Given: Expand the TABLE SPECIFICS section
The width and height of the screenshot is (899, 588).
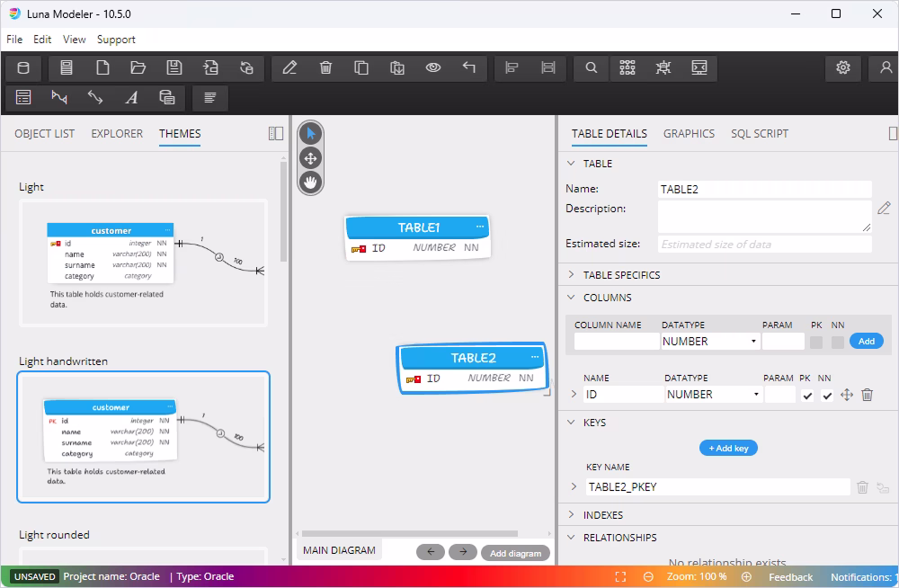Looking at the screenshot, I should [x=571, y=275].
